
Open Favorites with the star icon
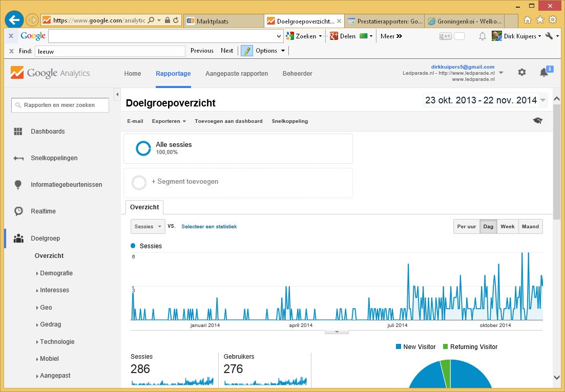coord(540,20)
